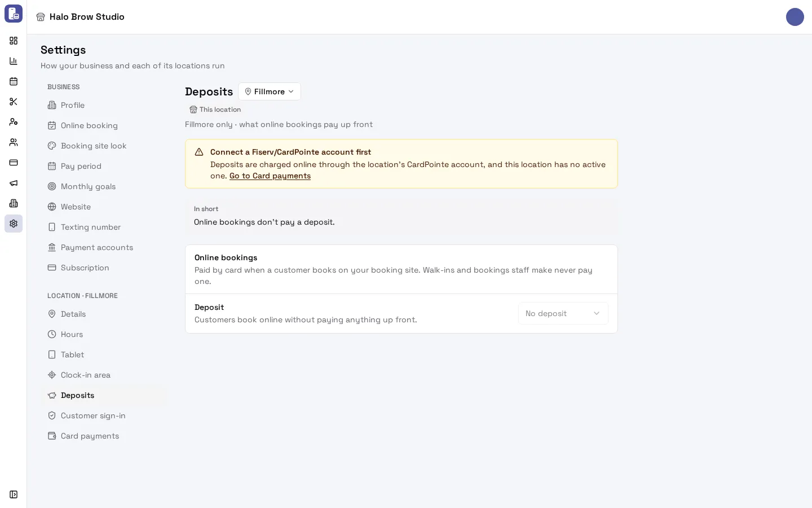
Task: Click the piggy bank icon next to Deposits
Action: pyautogui.click(x=52, y=395)
